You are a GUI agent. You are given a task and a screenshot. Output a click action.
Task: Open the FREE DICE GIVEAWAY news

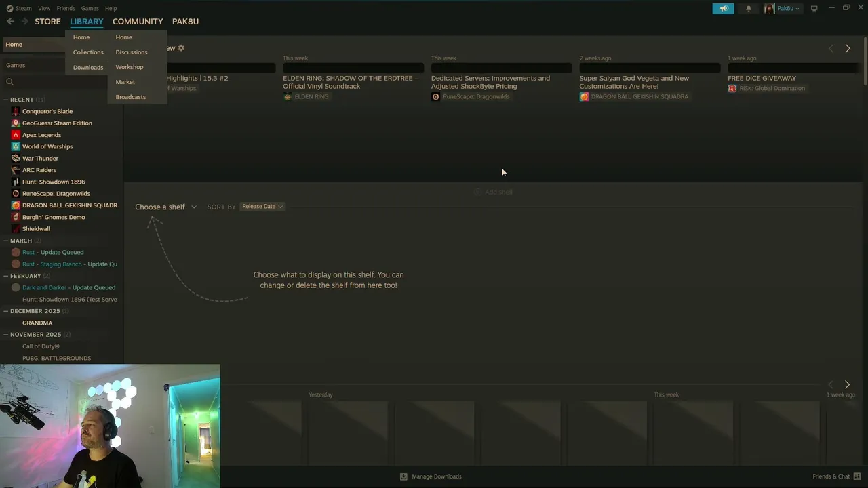[x=762, y=78]
